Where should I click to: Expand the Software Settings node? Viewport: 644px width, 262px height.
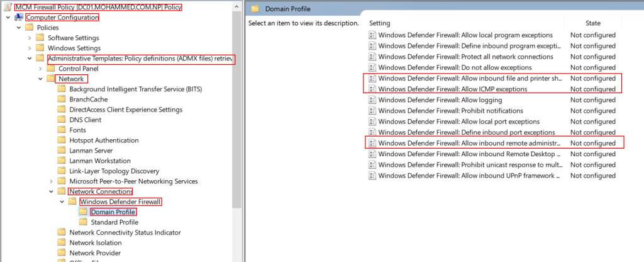30,38
